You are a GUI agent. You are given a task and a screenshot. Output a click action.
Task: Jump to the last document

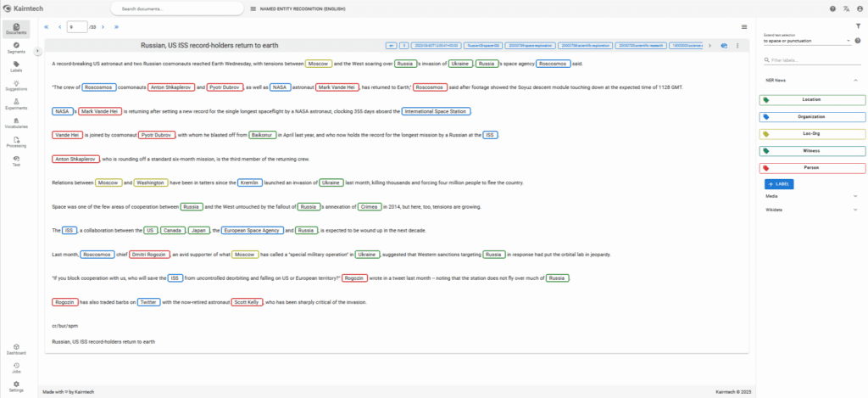[x=116, y=27]
